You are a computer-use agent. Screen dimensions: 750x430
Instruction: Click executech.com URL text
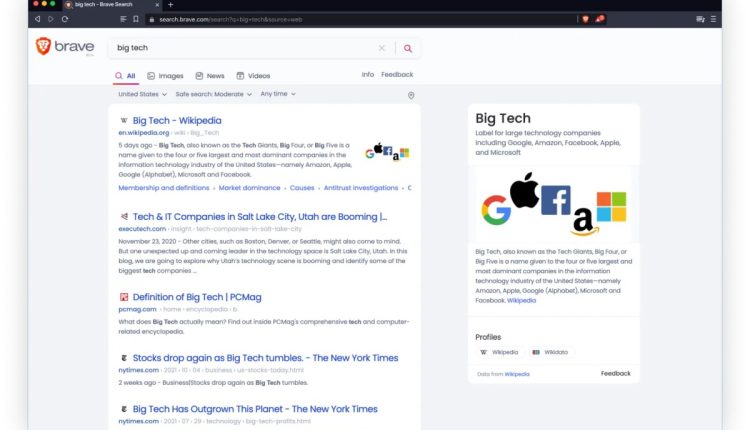tap(142, 229)
